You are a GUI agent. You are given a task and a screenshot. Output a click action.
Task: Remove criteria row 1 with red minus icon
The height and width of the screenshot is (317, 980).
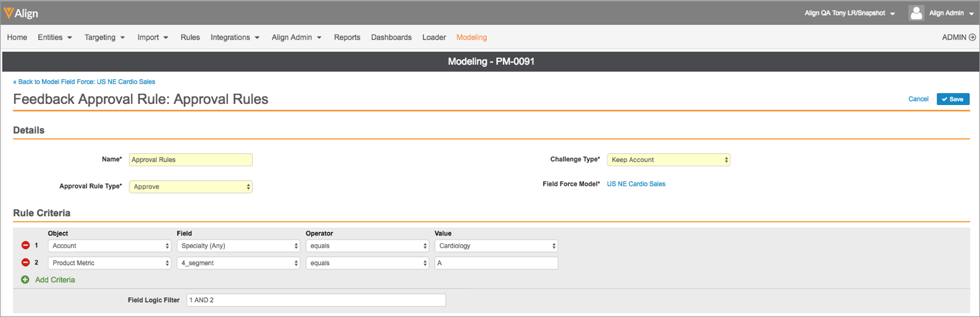[x=25, y=245]
